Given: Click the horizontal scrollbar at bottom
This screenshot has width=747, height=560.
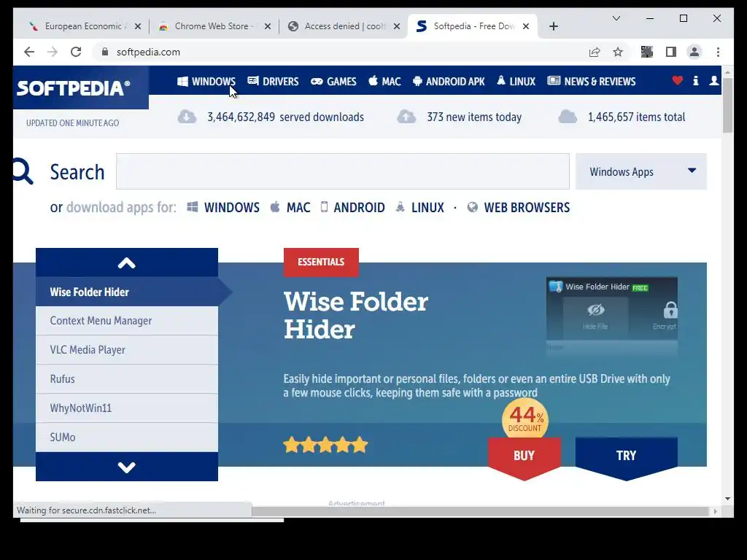Looking at the screenshot, I should 481,511.
